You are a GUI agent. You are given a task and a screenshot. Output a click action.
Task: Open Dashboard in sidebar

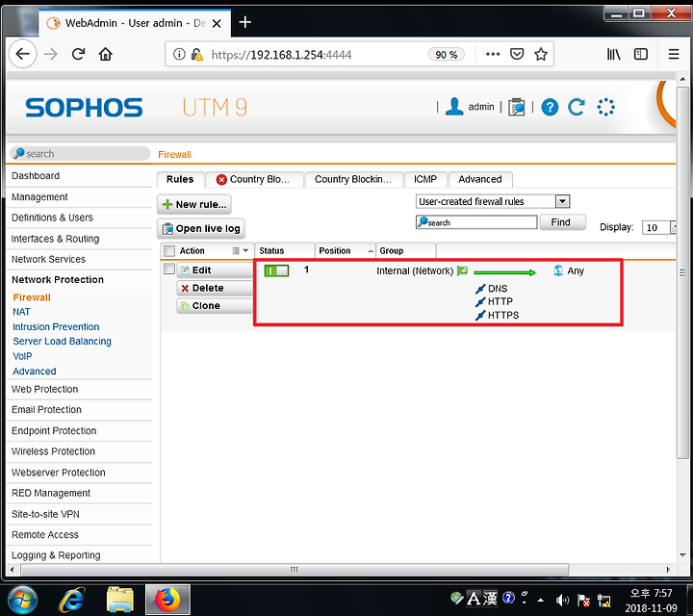tap(36, 175)
